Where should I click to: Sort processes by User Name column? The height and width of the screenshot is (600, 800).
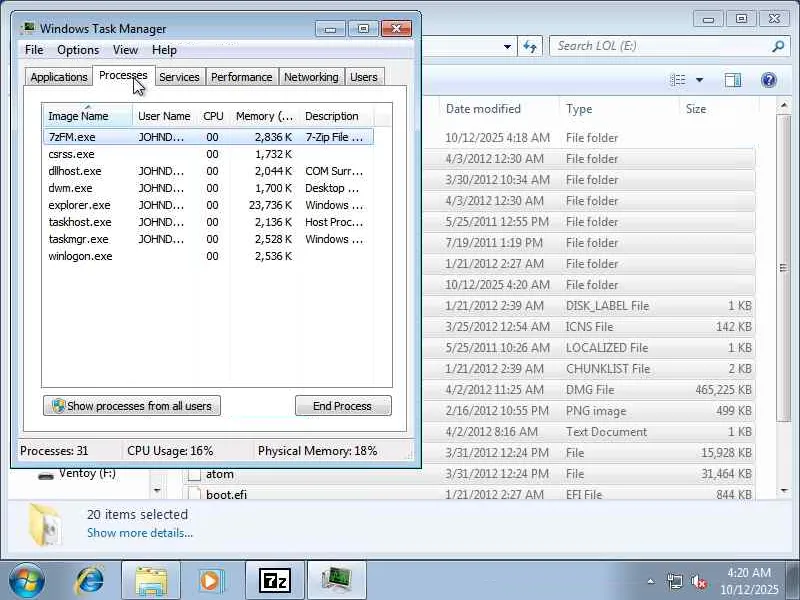[x=164, y=116]
